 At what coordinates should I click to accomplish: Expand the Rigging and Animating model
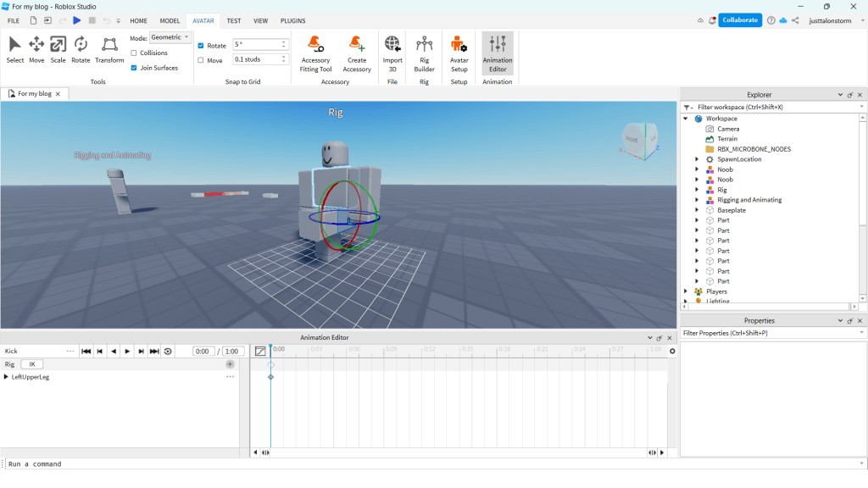(x=697, y=200)
